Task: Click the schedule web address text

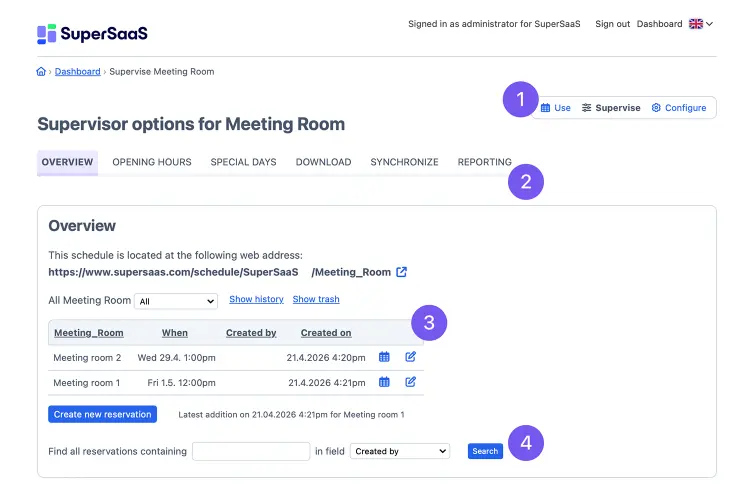Action: click(x=220, y=272)
